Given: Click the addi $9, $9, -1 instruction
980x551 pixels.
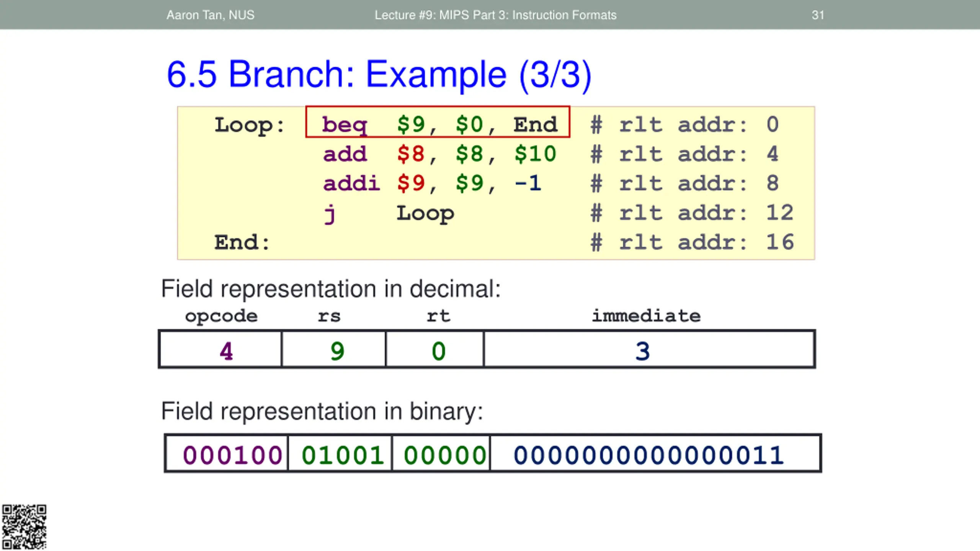Looking at the screenshot, I should (x=432, y=183).
